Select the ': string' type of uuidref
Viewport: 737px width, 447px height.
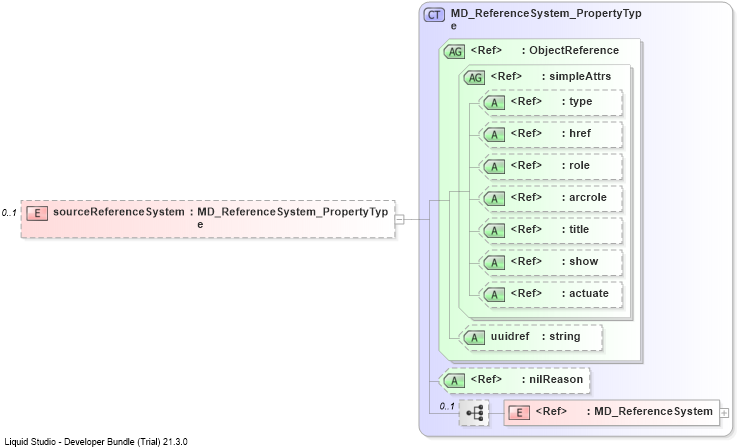click(x=561, y=336)
